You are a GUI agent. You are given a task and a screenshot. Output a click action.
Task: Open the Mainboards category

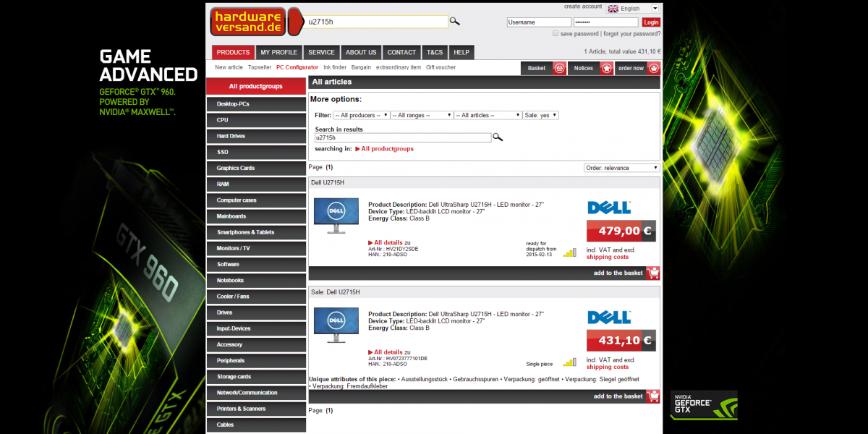(256, 216)
